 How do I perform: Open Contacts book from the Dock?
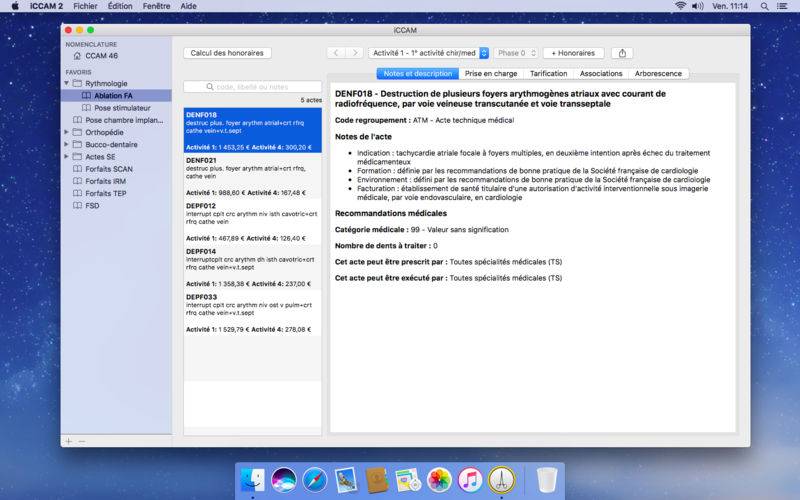(377, 480)
